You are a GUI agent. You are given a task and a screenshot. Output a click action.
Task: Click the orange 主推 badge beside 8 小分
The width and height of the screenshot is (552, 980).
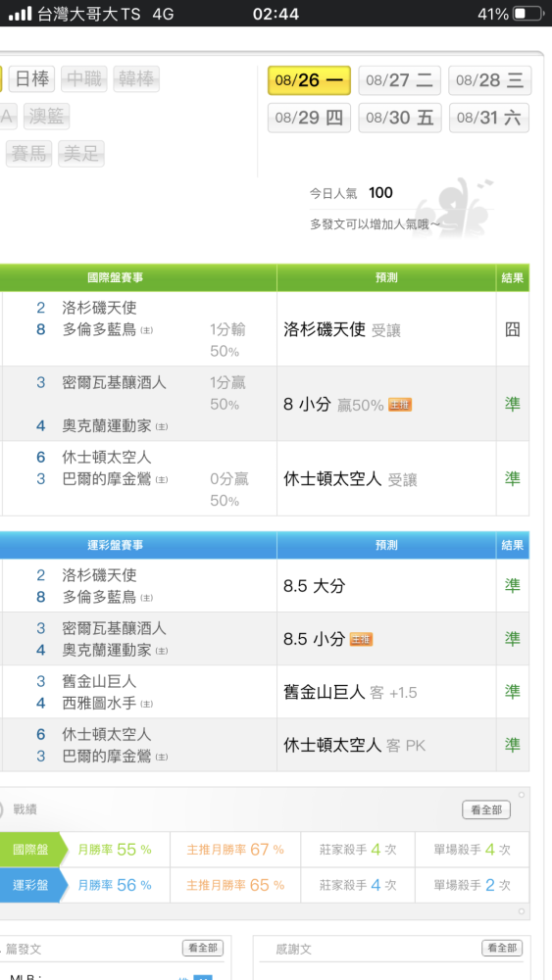coord(400,405)
